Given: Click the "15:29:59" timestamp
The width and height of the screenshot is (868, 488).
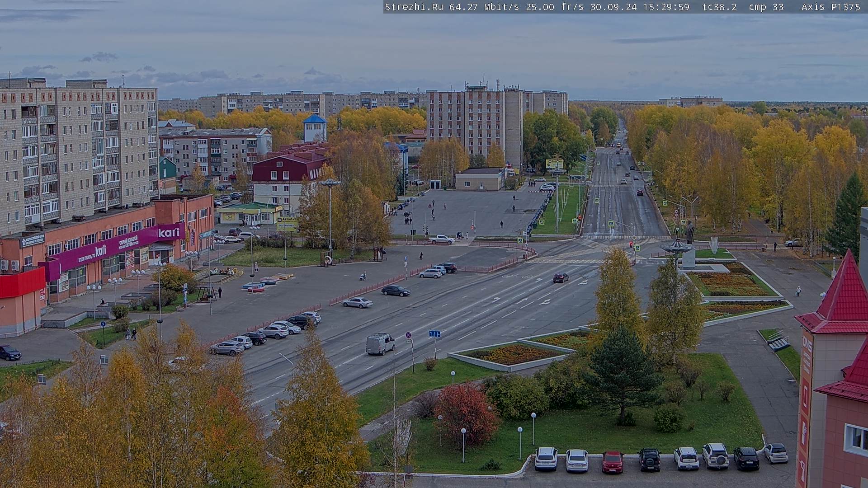Looking at the screenshot, I should click(x=666, y=7).
